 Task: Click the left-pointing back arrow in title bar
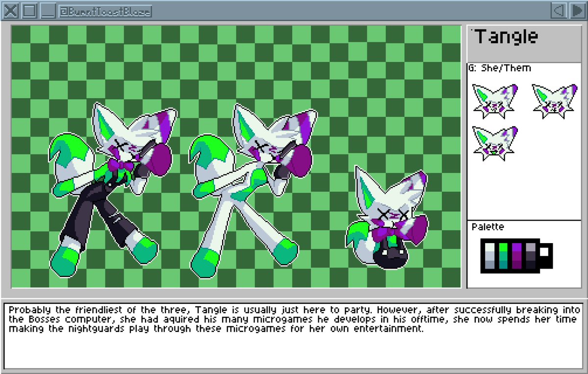tap(558, 10)
